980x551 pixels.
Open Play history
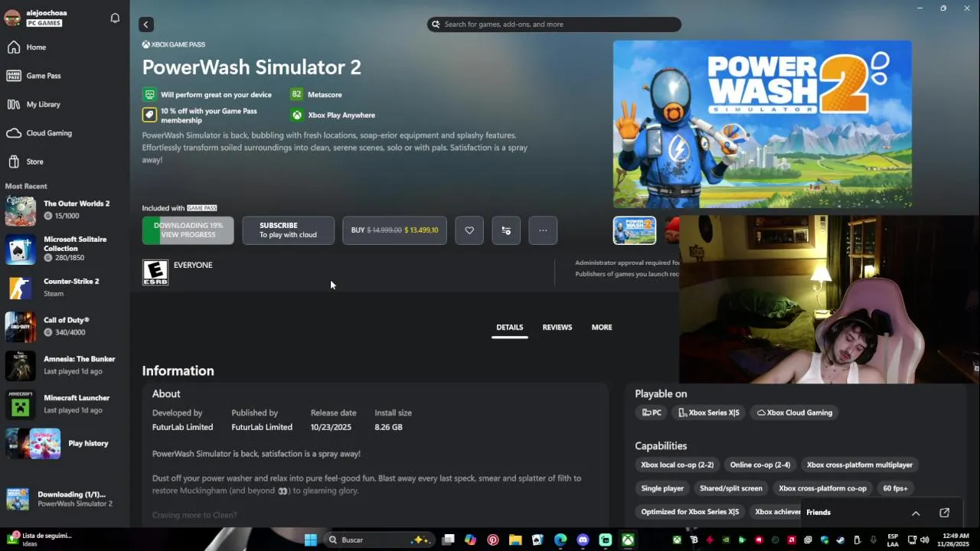coord(65,443)
